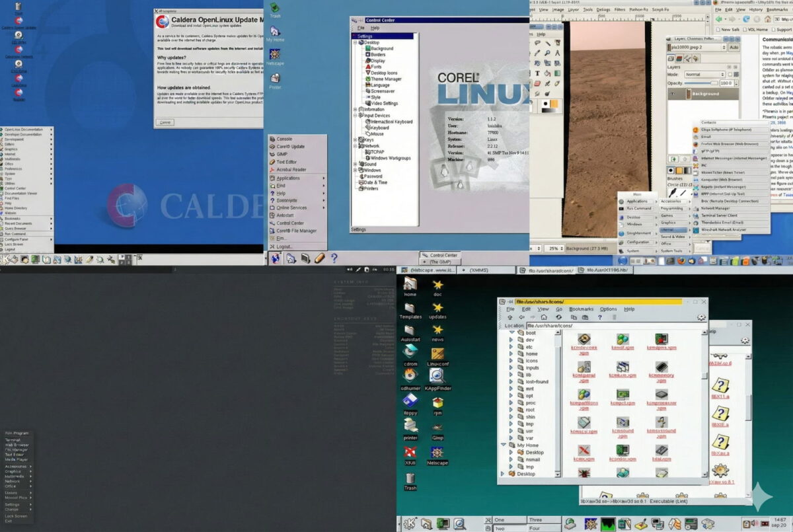Click the kcmprocessor.xpm file icon in Konqueror
This screenshot has width=793, height=532.
point(662,395)
